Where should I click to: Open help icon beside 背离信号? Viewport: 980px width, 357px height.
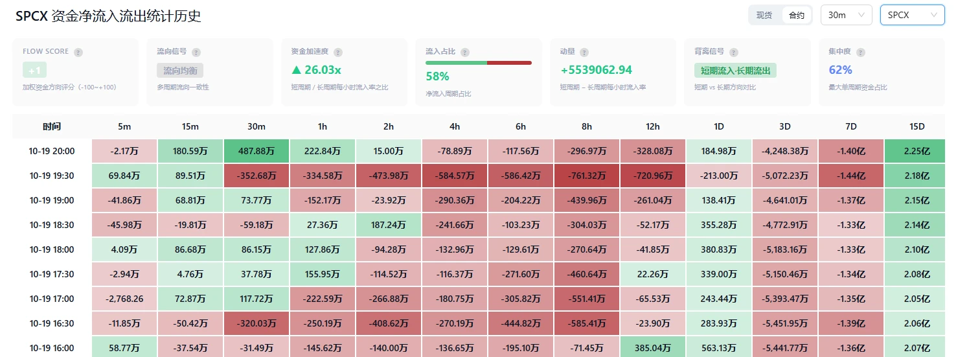[x=734, y=52]
